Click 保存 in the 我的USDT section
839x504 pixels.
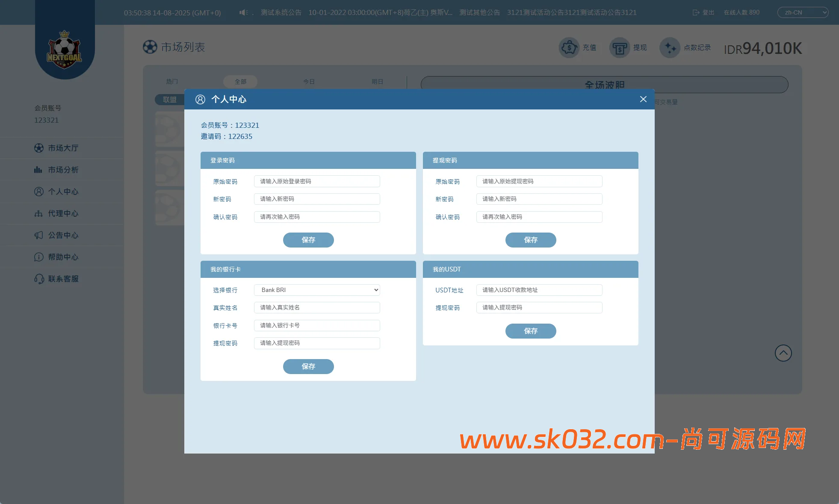(530, 331)
